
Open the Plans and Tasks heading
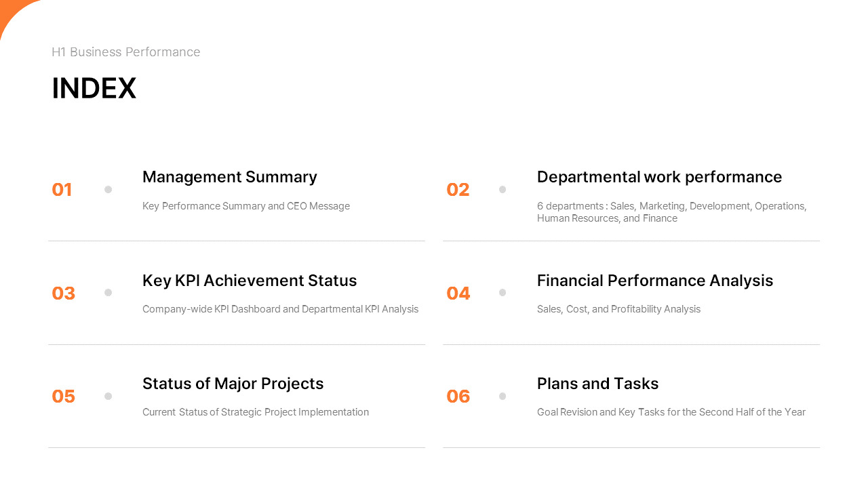597,384
